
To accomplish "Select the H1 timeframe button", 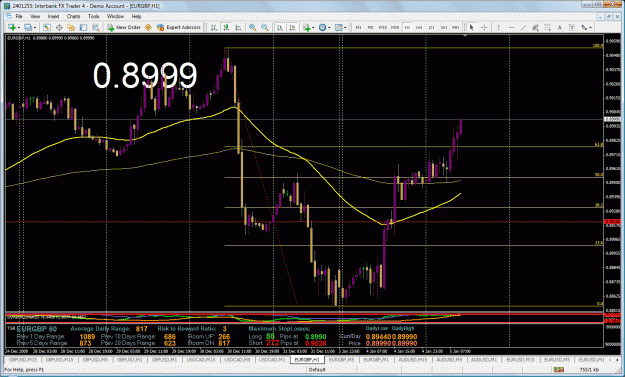I will (407, 27).
